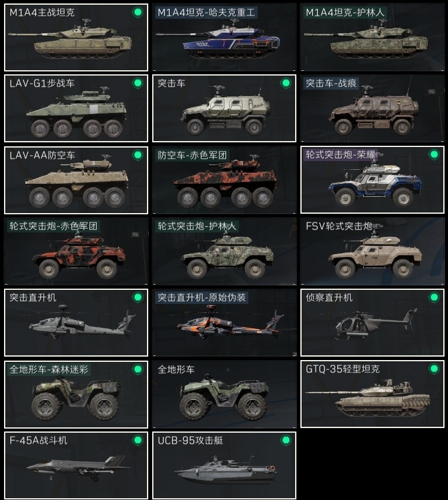This screenshot has width=448, height=500.
Task: Select the plain 全地形车 ATV card
Action: (x=224, y=394)
